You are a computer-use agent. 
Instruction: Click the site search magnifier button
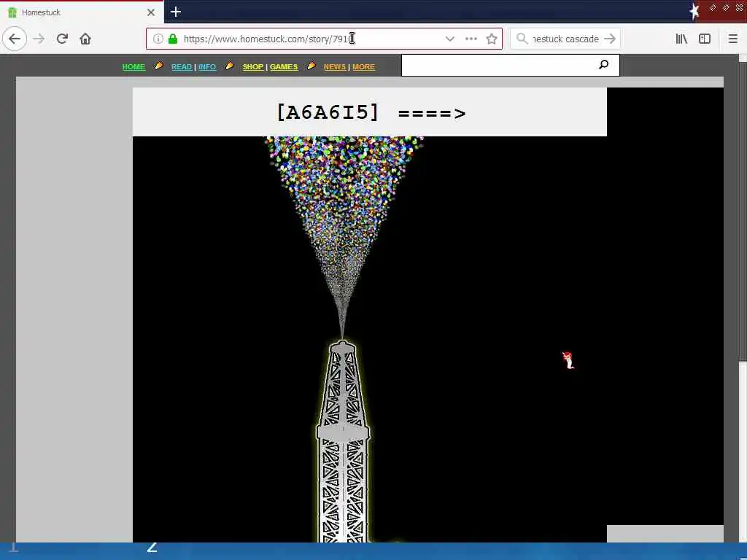(603, 64)
